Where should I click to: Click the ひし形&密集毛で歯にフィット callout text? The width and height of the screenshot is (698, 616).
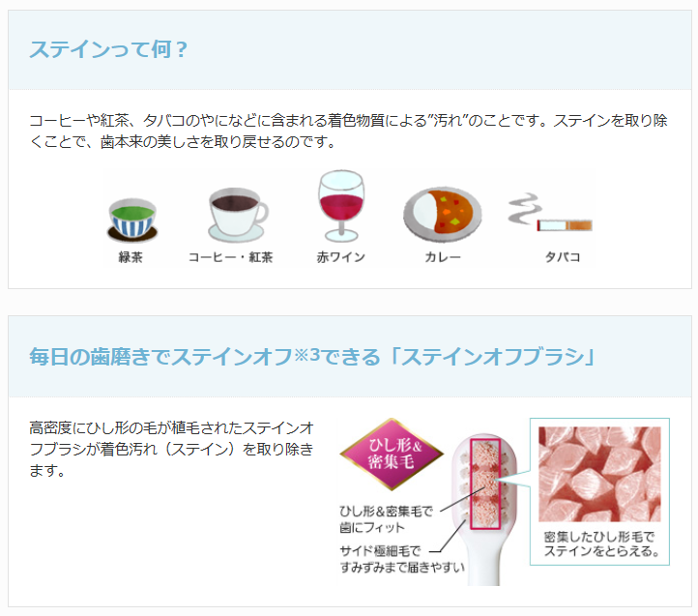click(386, 519)
